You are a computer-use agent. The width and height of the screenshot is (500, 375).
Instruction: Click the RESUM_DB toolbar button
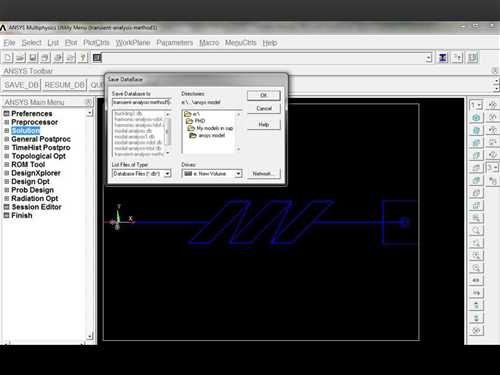click(x=64, y=85)
